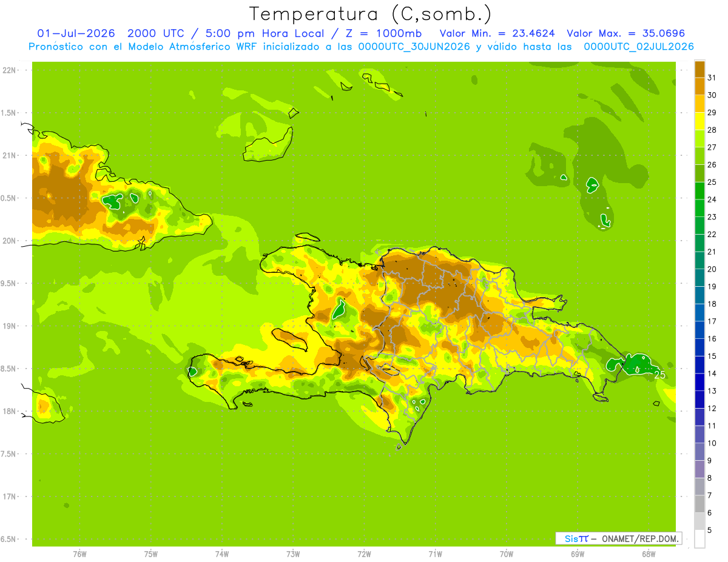Click the '75W' longitude label

[x=151, y=554]
